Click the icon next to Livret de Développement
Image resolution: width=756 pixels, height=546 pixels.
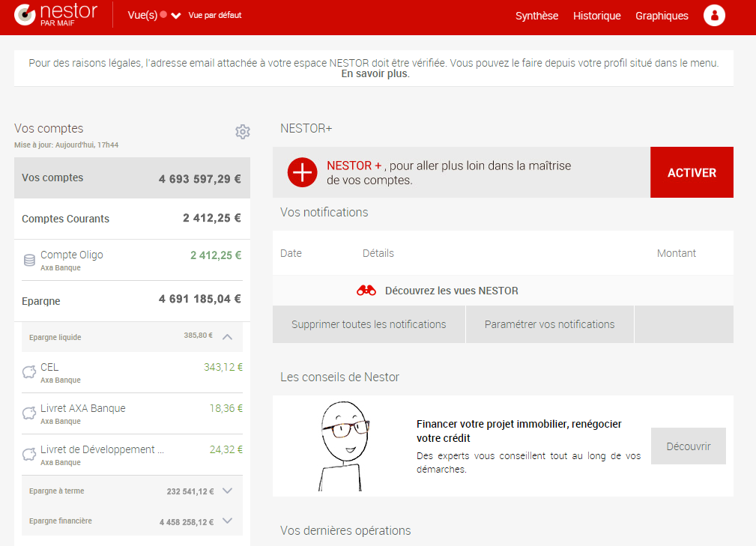point(28,454)
